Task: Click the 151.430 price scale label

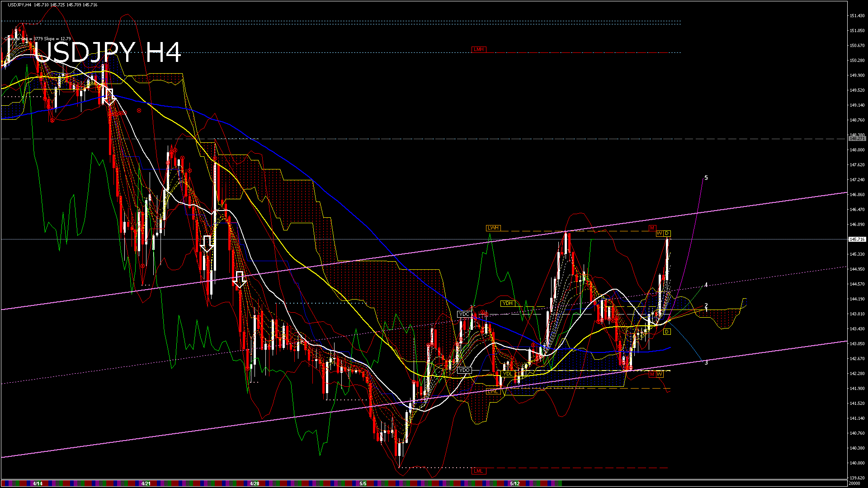Action: (857, 16)
